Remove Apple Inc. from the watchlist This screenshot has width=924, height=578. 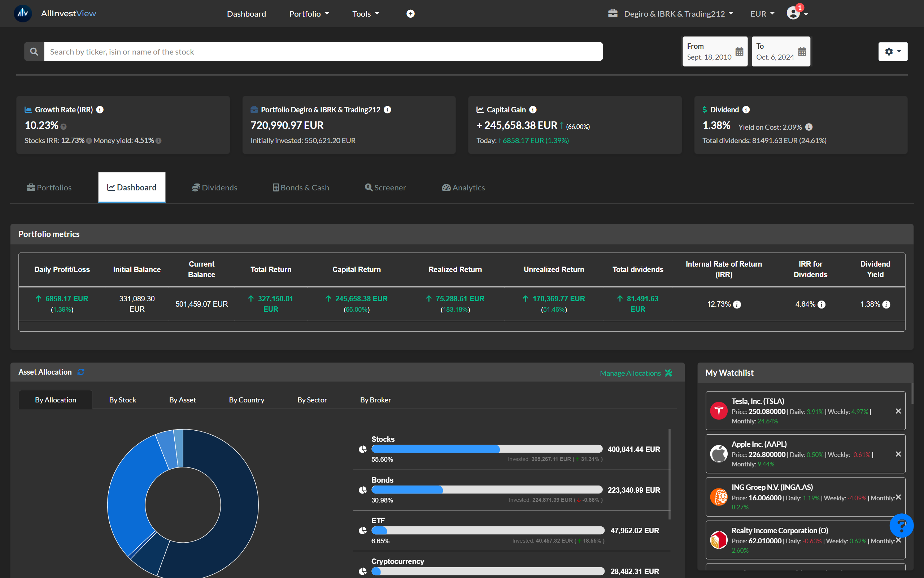point(898,454)
